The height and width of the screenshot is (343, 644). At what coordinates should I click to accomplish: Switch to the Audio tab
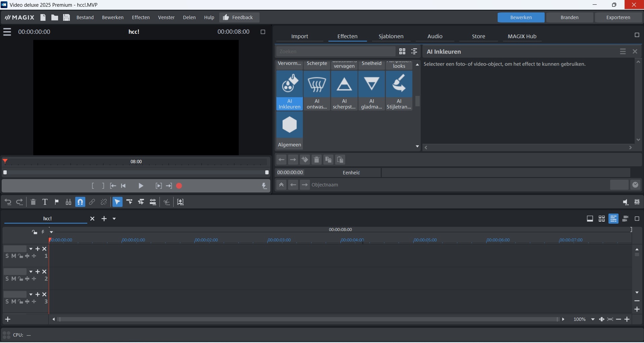435,36
